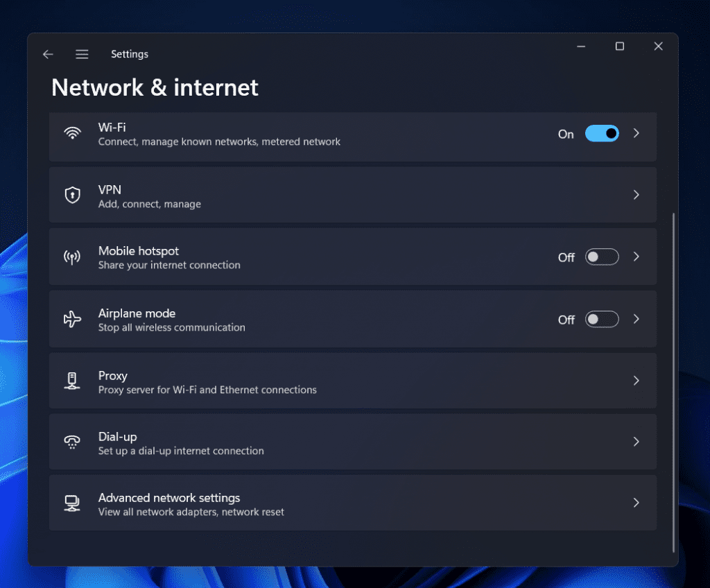Turn on Airplane mode toggle

pyautogui.click(x=602, y=319)
